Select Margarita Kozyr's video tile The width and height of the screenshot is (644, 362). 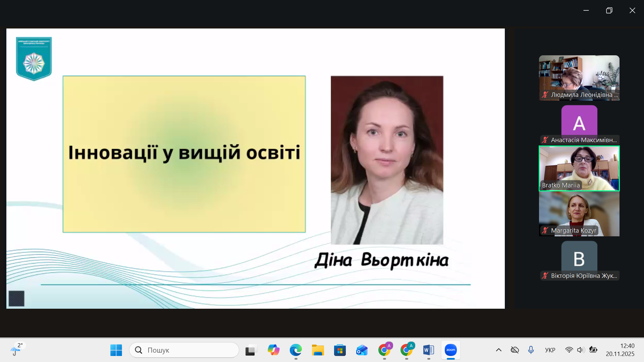[579, 214]
